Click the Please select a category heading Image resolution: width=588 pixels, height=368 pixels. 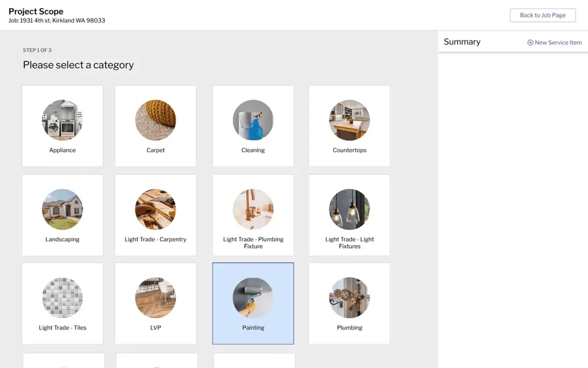click(x=79, y=65)
